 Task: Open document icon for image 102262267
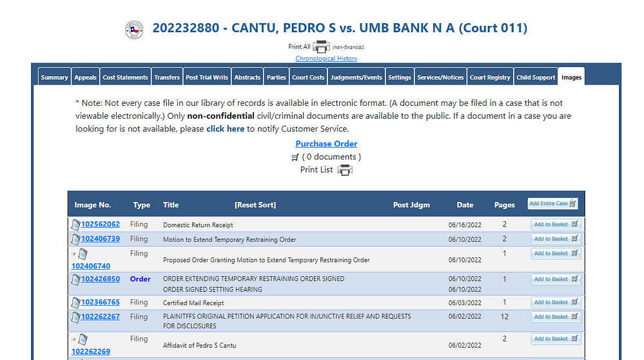pos(75,317)
